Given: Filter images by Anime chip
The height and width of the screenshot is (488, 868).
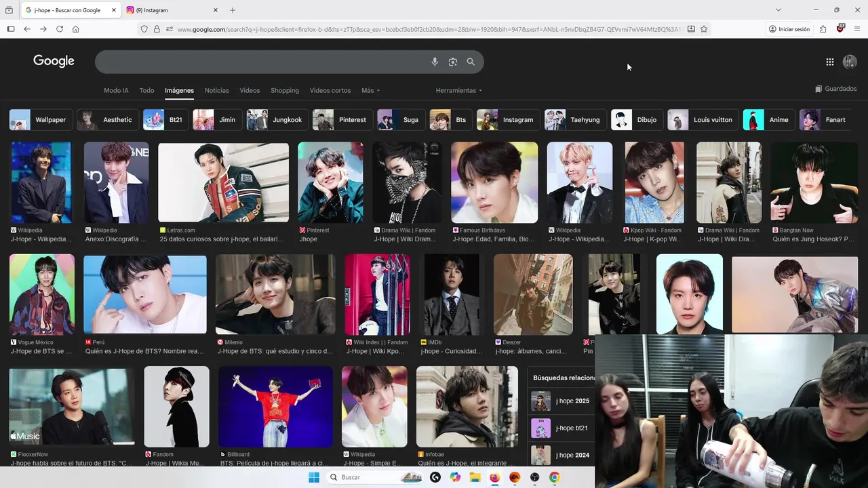Looking at the screenshot, I should coord(769,120).
